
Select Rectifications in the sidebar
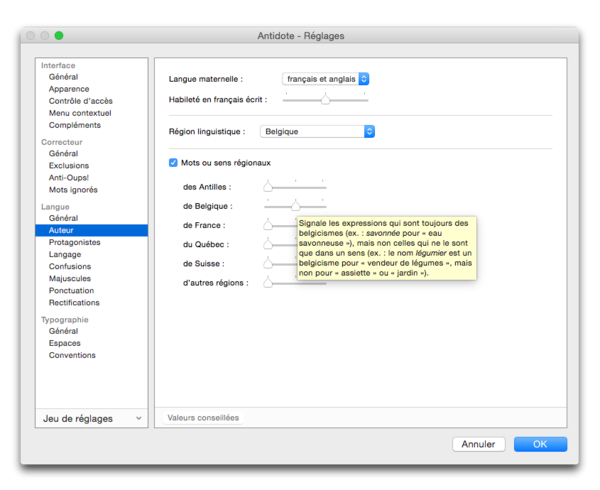pyautogui.click(x=74, y=303)
